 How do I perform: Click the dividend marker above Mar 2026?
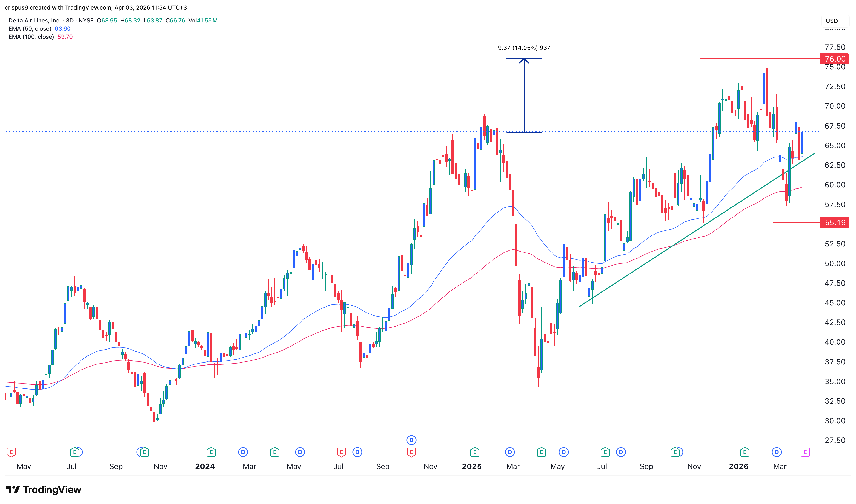pyautogui.click(x=776, y=452)
